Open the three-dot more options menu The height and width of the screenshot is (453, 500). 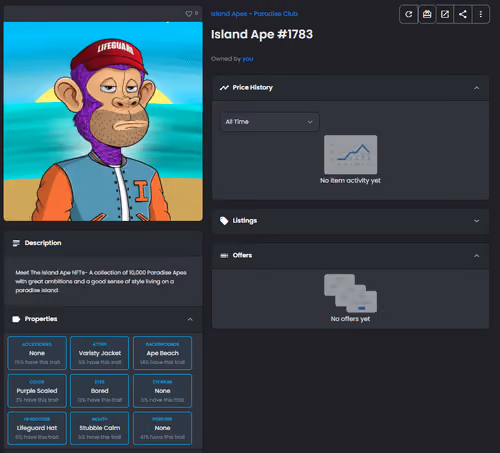pos(481,14)
